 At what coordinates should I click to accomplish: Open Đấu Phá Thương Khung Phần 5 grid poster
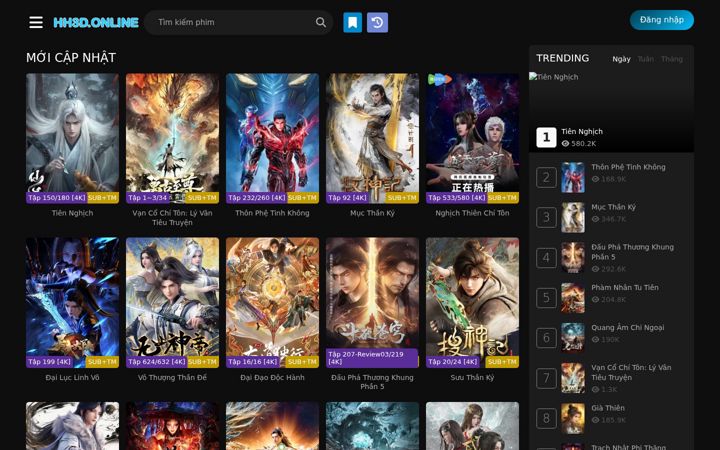(x=372, y=302)
